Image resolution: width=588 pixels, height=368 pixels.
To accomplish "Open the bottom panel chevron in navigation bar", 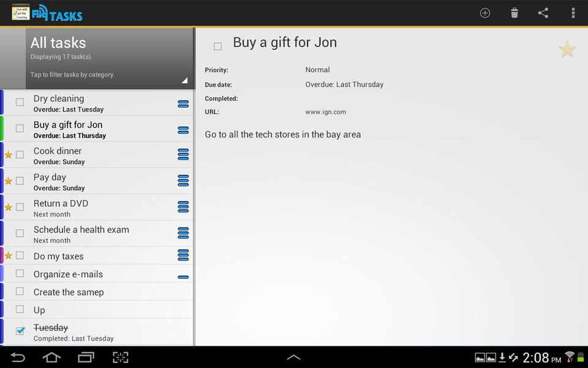I will pyautogui.click(x=293, y=357).
